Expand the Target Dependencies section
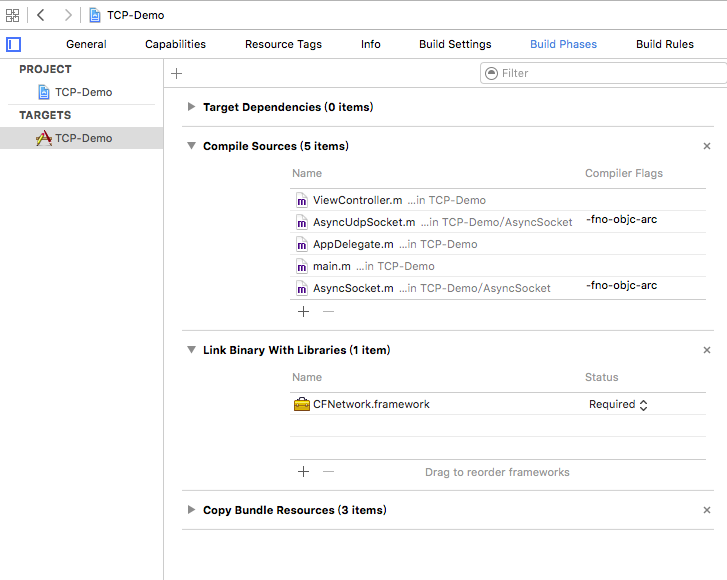Image resolution: width=727 pixels, height=580 pixels. (191, 107)
